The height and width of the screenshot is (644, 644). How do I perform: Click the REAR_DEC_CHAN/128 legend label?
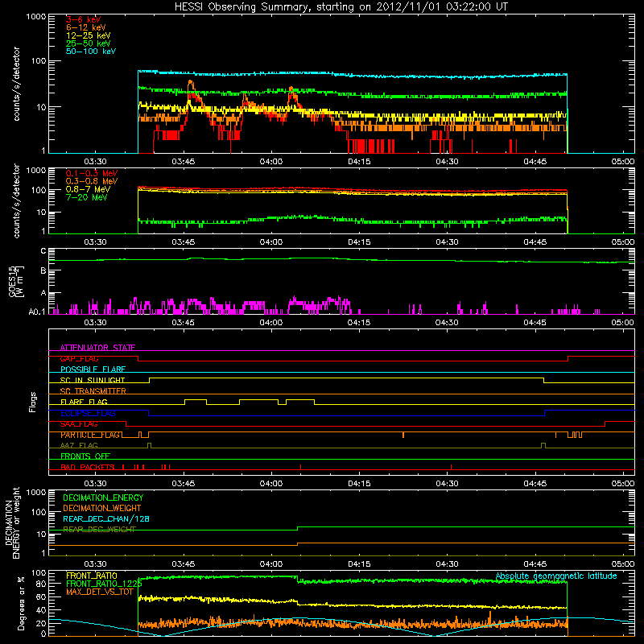[x=106, y=519]
